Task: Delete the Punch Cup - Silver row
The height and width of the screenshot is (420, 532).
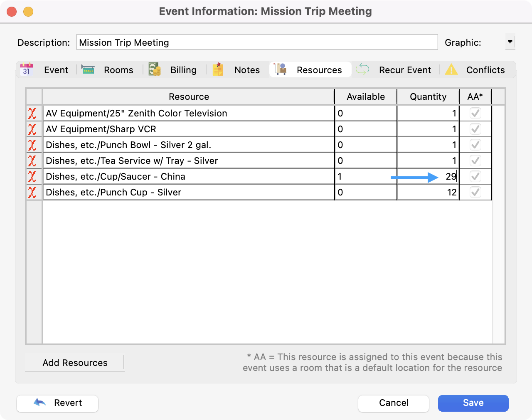Action: [32, 193]
